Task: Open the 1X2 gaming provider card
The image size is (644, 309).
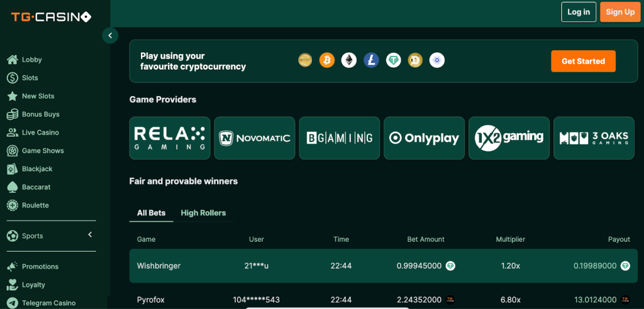Action: pyautogui.click(x=509, y=138)
